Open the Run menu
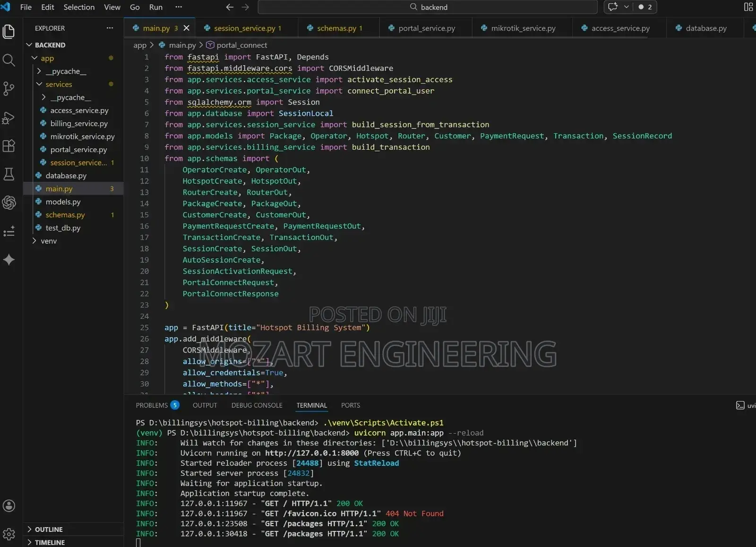This screenshot has height=547, width=756. tap(156, 7)
